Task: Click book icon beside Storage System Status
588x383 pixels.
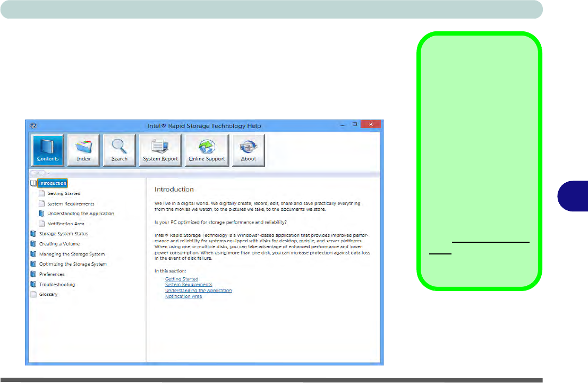Action: [x=33, y=234]
